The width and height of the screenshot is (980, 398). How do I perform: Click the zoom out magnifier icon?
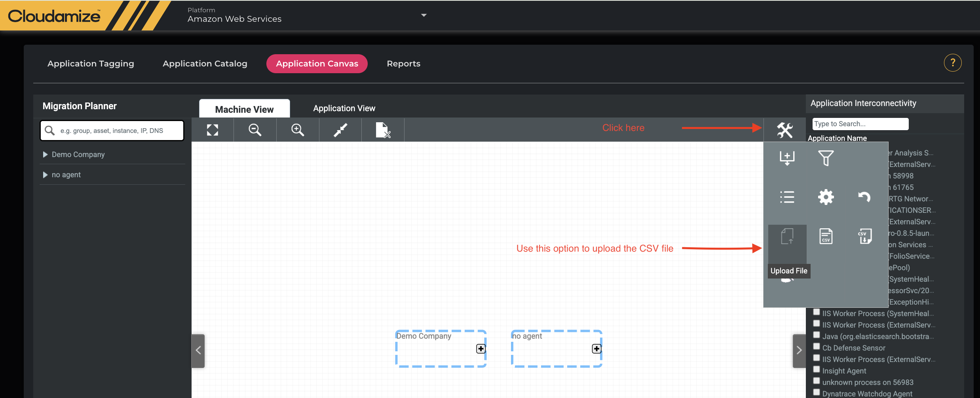pos(255,130)
